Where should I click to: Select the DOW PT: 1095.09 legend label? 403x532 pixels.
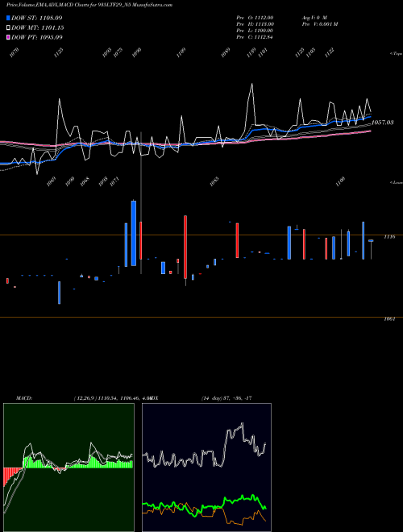pos(36,37)
